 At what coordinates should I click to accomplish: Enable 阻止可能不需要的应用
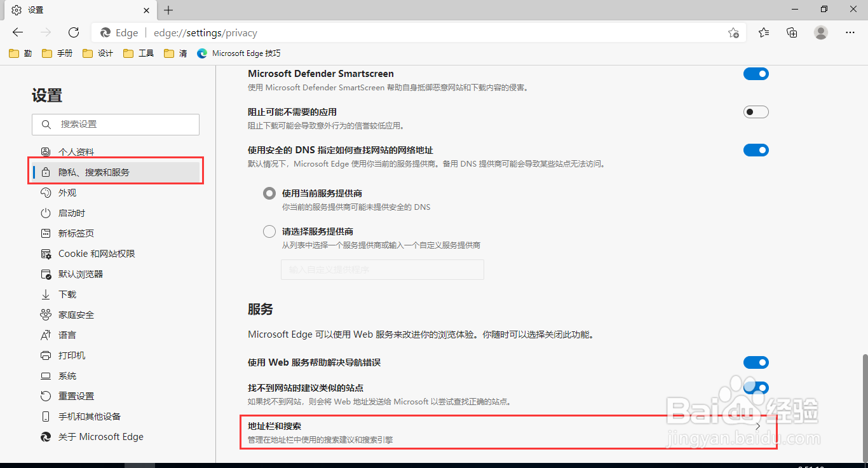pos(756,111)
